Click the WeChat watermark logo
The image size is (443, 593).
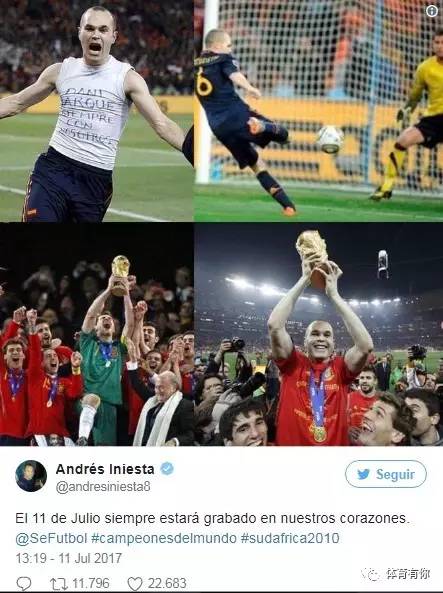(x=371, y=573)
